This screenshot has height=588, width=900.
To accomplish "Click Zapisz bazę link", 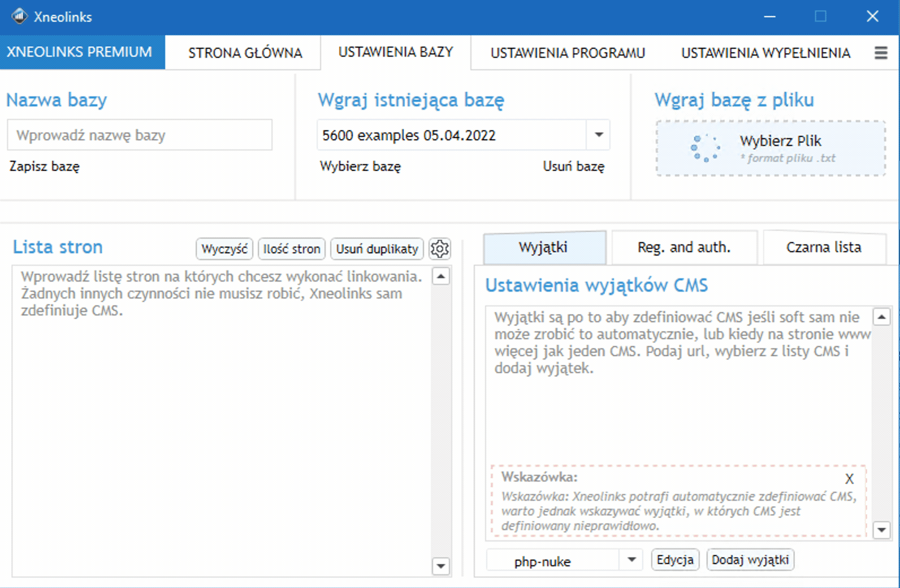I will [45, 166].
